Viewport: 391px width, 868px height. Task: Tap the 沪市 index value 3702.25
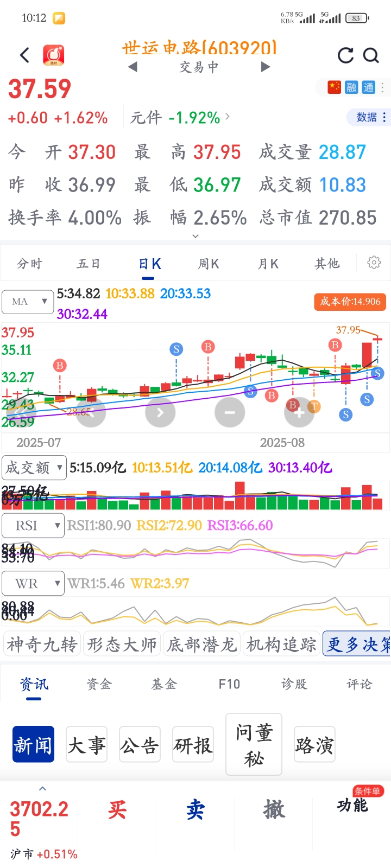click(39, 819)
